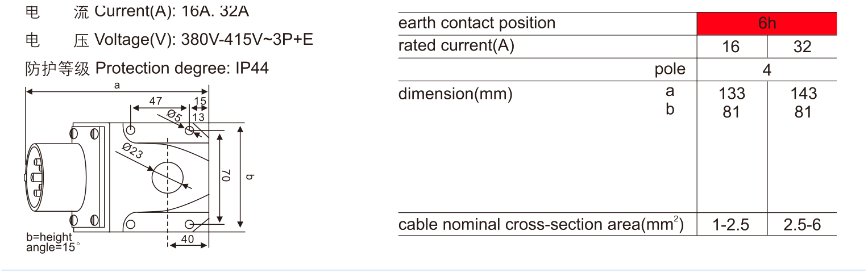Click dimension a value 143
Viewport: 868px width, 277px height.
(x=803, y=93)
